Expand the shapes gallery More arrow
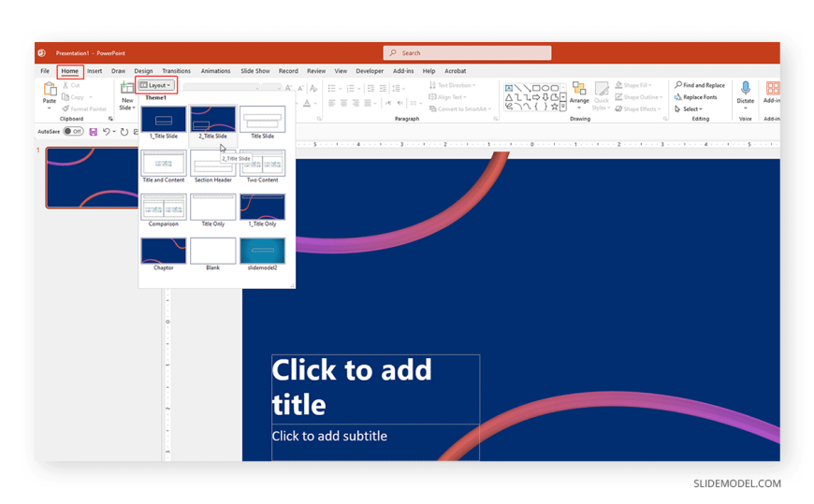The height and width of the screenshot is (504, 814). coord(563,107)
